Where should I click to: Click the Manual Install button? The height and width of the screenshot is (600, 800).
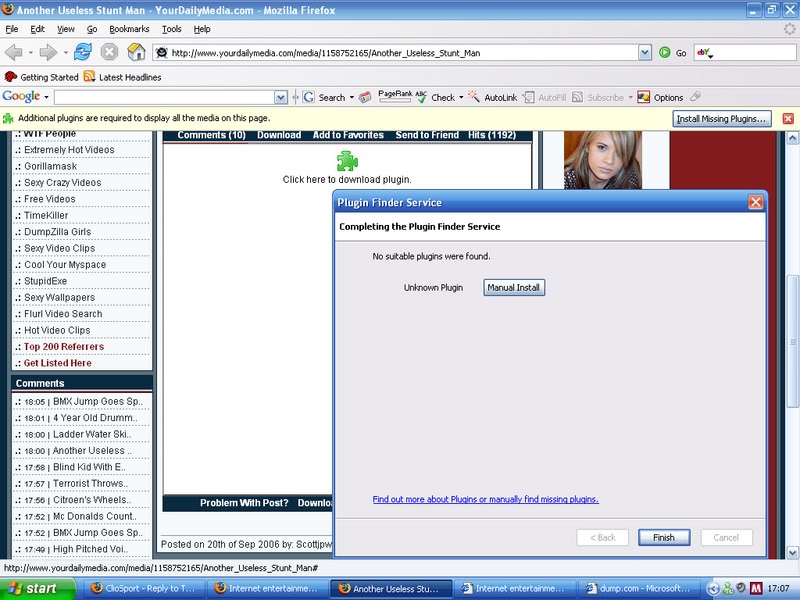pyautogui.click(x=514, y=287)
